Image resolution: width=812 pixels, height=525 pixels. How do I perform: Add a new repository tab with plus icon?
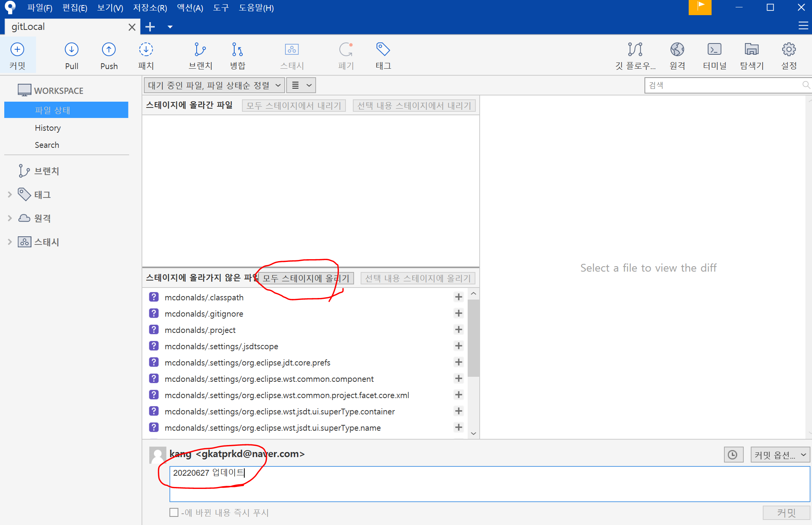click(150, 27)
